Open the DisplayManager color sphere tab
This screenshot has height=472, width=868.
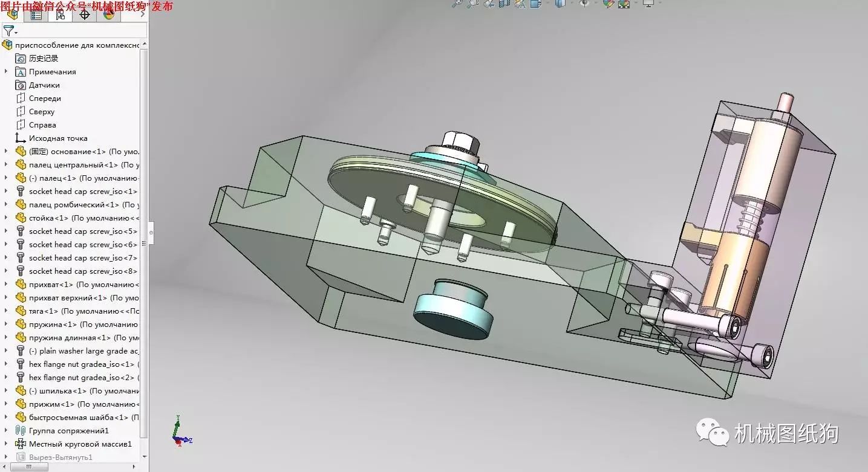109,14
